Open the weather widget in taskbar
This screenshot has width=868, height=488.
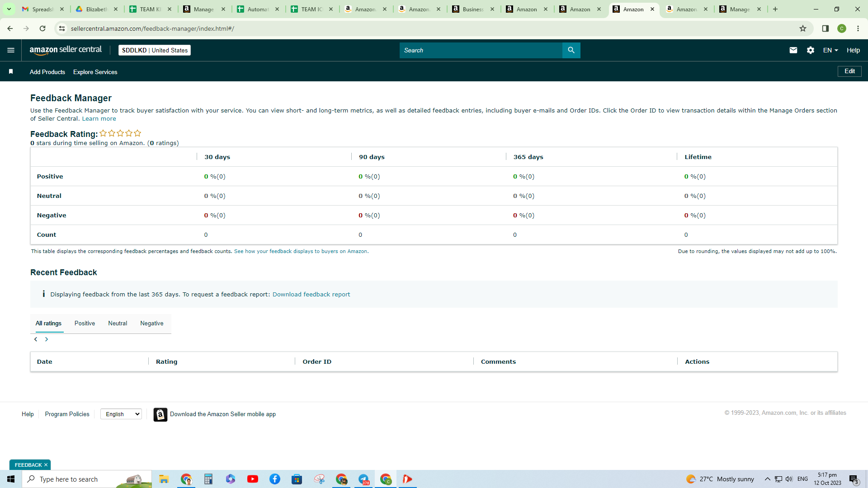tap(720, 479)
